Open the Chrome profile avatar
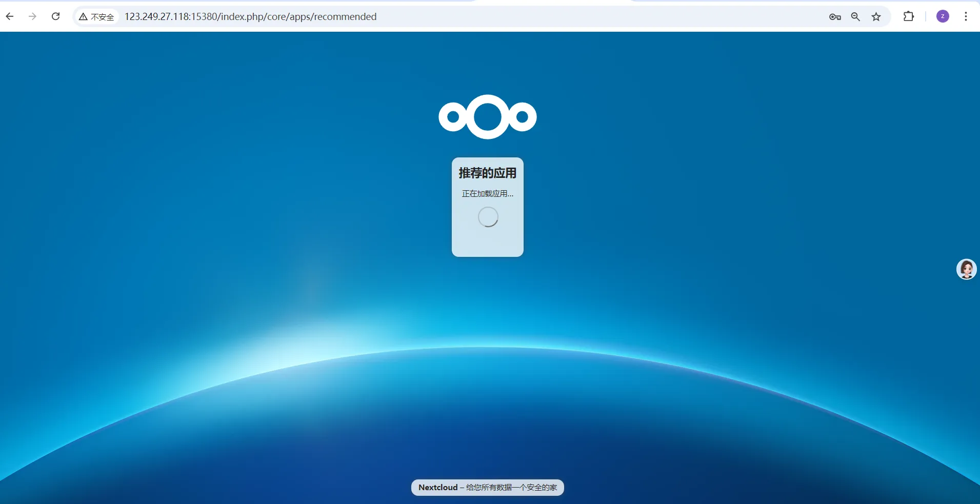This screenshot has width=980, height=504. coord(943,16)
